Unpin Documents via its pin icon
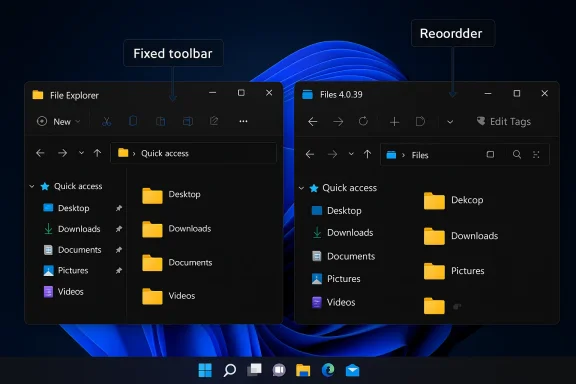The height and width of the screenshot is (384, 576). (x=118, y=250)
